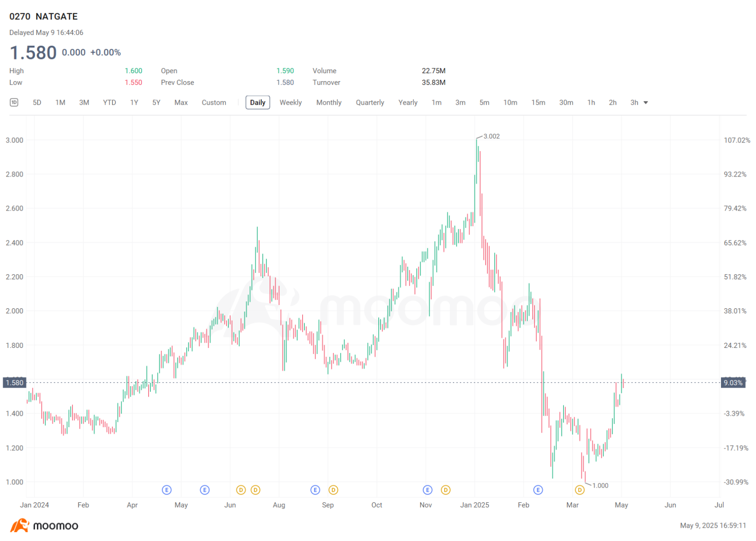The width and height of the screenshot is (756, 541).
Task: Select the Daily candle interval
Action: [258, 102]
